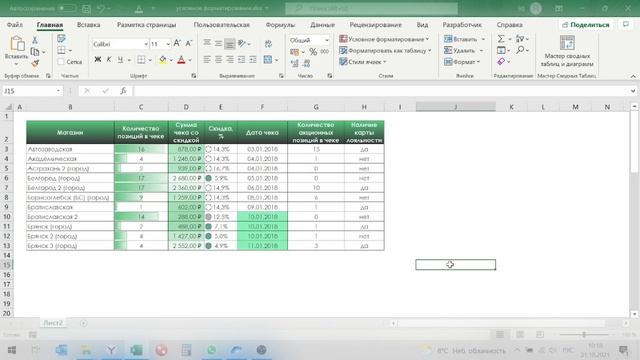
Task: Click the add new sheet plus icon
Action: (x=84, y=323)
